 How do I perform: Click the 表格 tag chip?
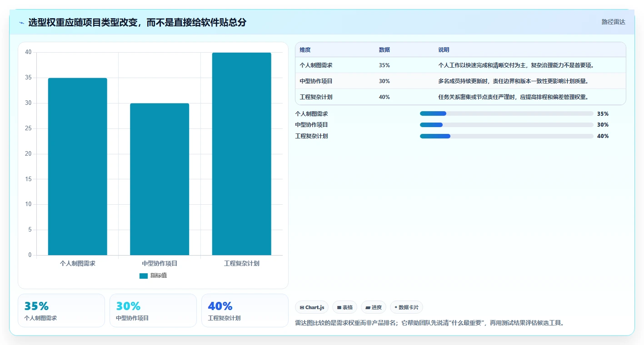pyautogui.click(x=345, y=307)
